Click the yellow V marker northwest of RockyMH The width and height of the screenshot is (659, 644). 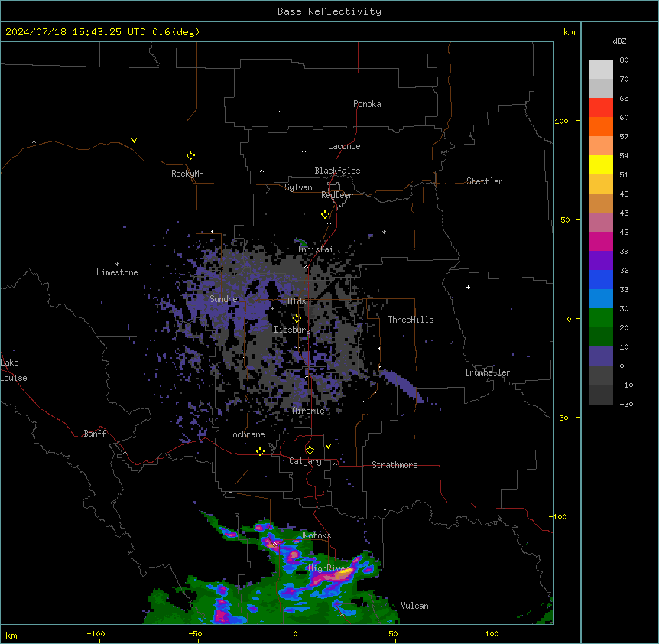pyautogui.click(x=134, y=141)
